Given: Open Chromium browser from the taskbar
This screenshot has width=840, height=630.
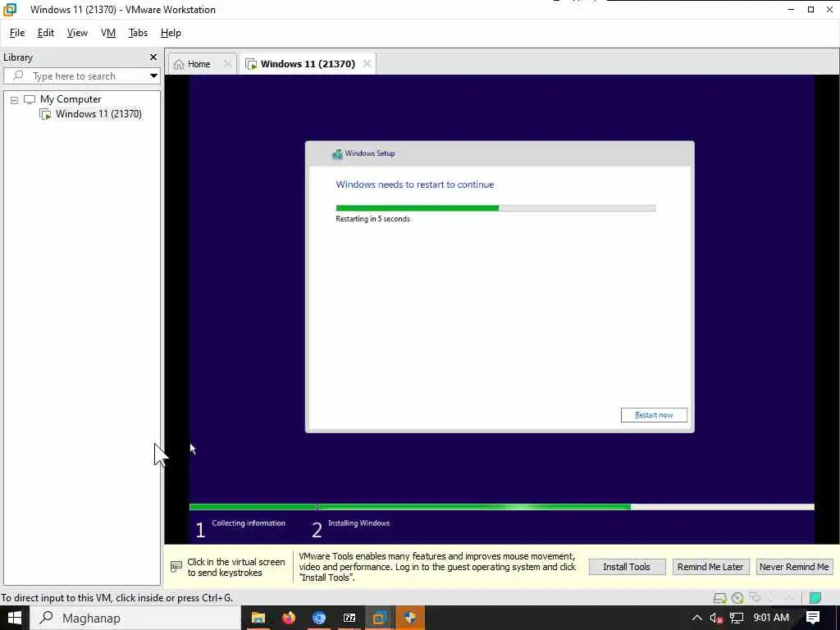Looking at the screenshot, I should point(319,618).
